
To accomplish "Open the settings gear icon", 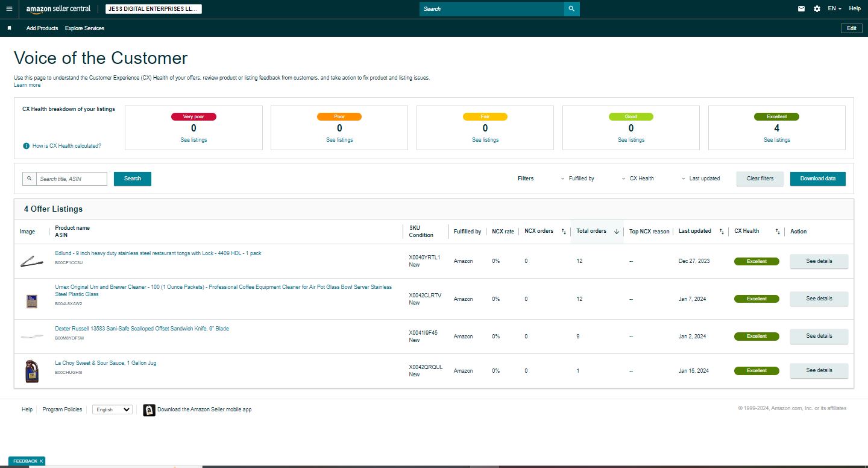I will [817, 9].
